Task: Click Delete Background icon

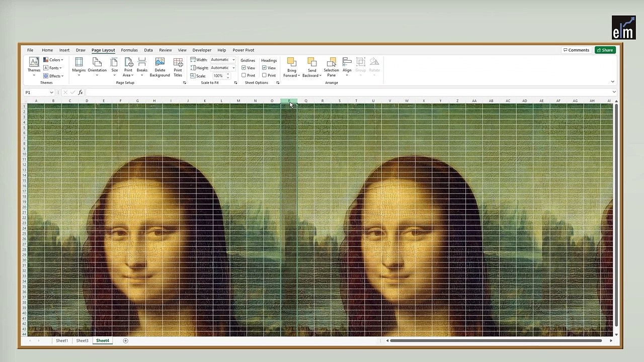Action: coord(159,62)
